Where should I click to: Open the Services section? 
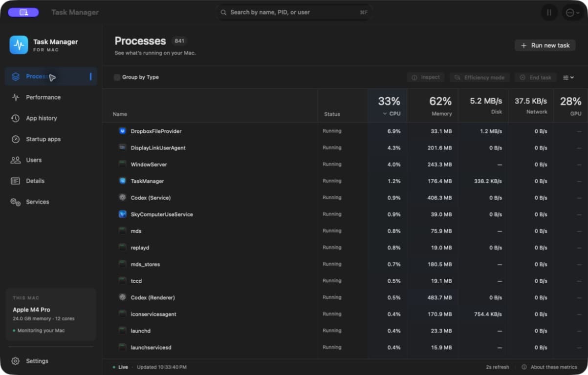[51, 202]
